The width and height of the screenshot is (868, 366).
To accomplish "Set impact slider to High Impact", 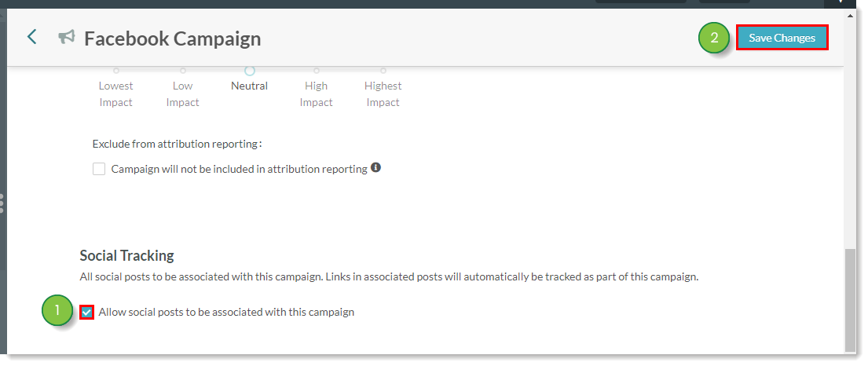I will (x=316, y=71).
